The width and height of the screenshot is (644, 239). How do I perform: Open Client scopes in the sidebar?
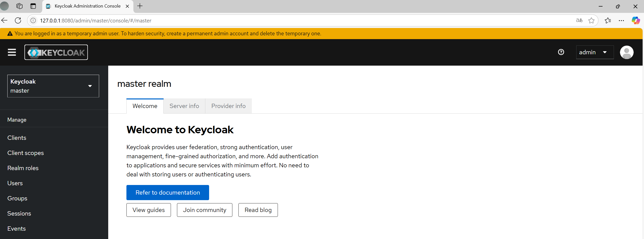point(26,153)
